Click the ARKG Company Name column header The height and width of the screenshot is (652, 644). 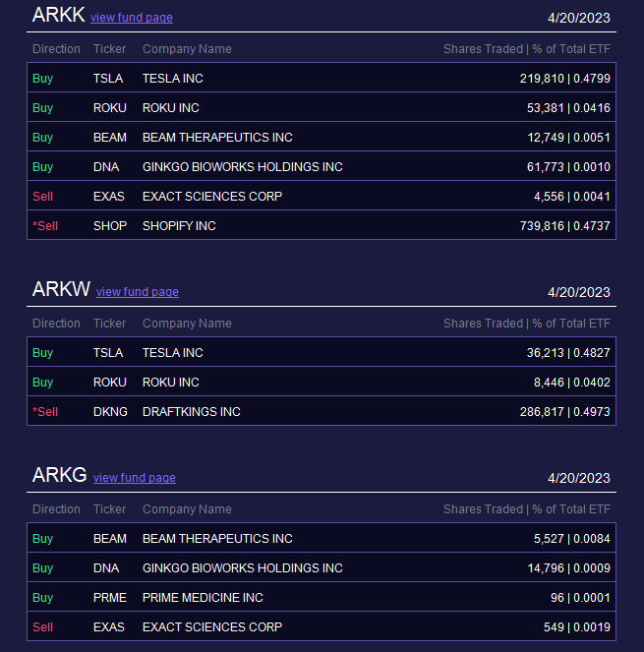pyautogui.click(x=187, y=509)
